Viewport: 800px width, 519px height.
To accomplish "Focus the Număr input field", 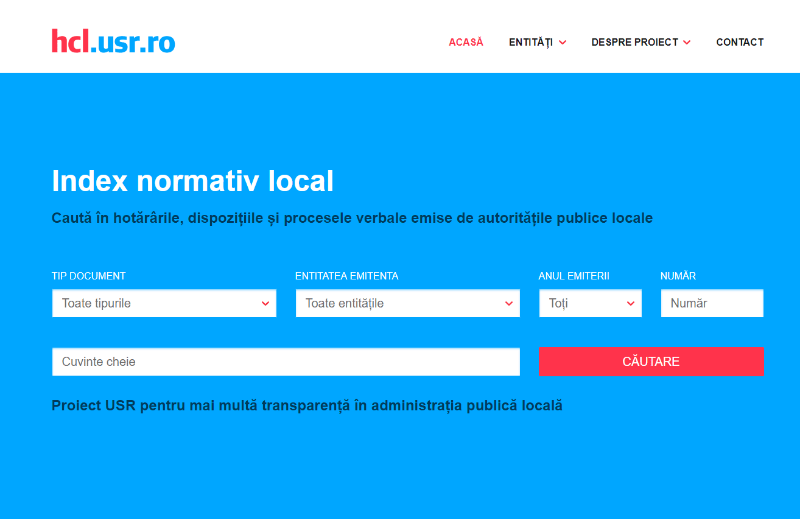I will 711,303.
